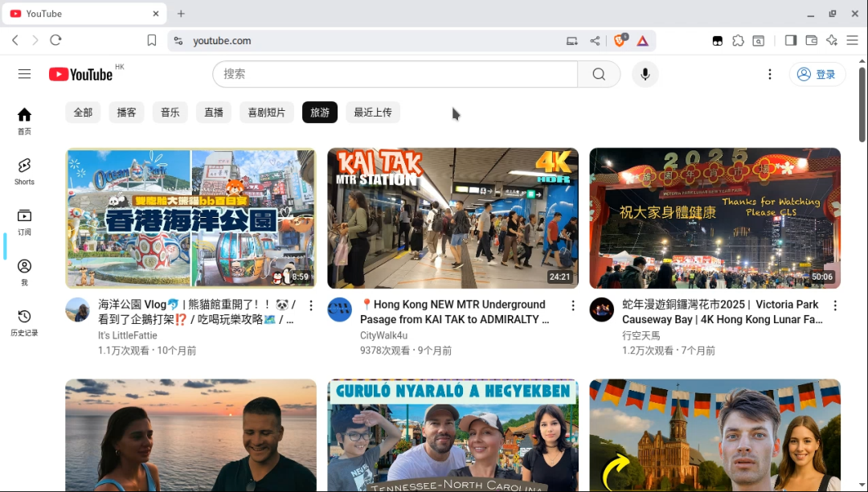Toggle the browser sidebar panel
The width and height of the screenshot is (868, 492).
(791, 40)
